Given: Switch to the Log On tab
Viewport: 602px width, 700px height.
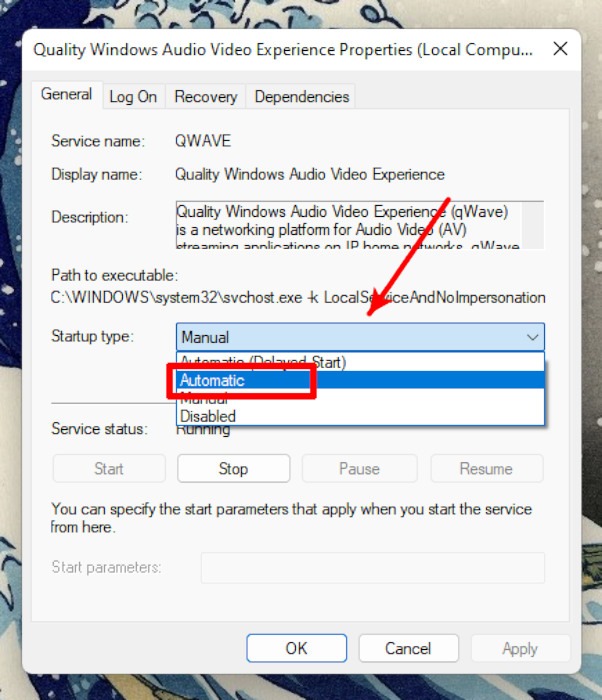Looking at the screenshot, I should [x=134, y=96].
